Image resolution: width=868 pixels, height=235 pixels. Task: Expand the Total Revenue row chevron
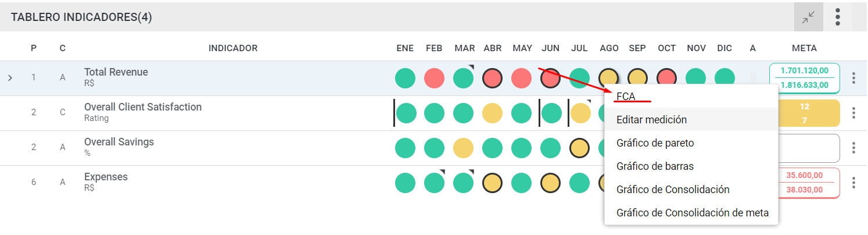click(10, 77)
